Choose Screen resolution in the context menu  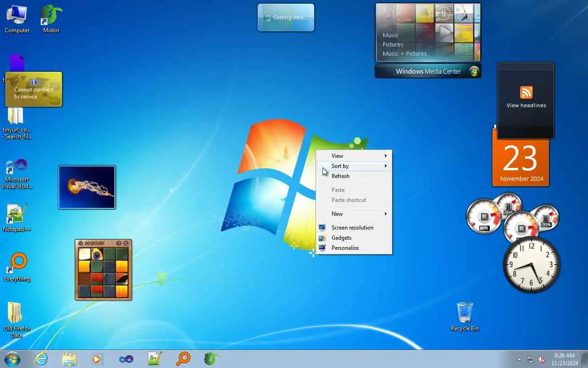[x=354, y=227]
